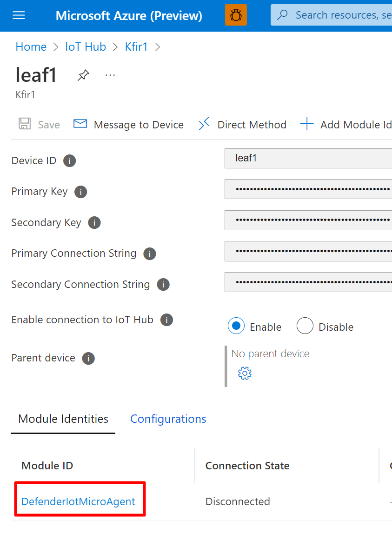Click the orange bug report icon
This screenshot has width=392, height=554.
point(236,15)
